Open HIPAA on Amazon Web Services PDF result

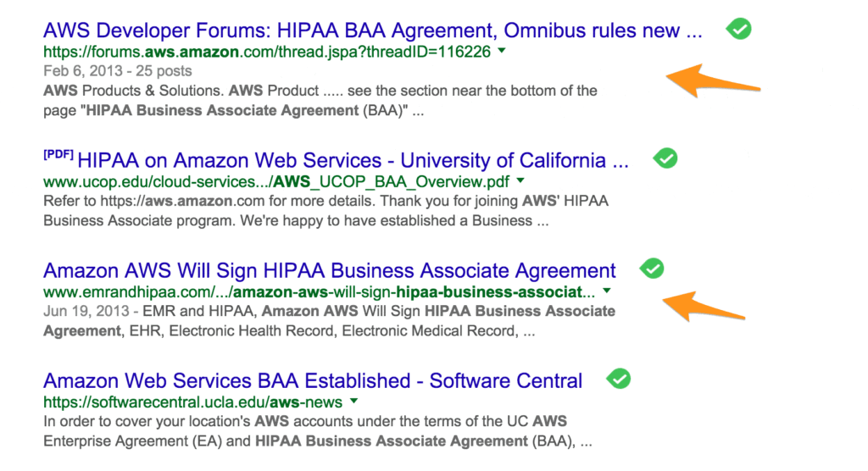[353, 160]
